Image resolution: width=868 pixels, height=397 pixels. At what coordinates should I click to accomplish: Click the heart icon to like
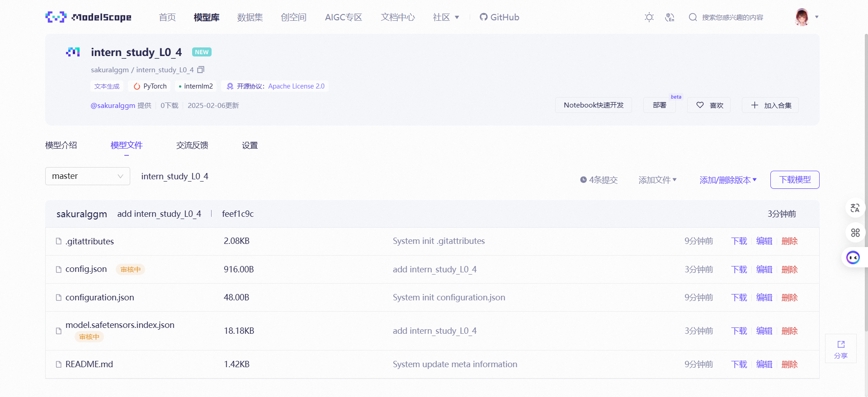(x=700, y=105)
